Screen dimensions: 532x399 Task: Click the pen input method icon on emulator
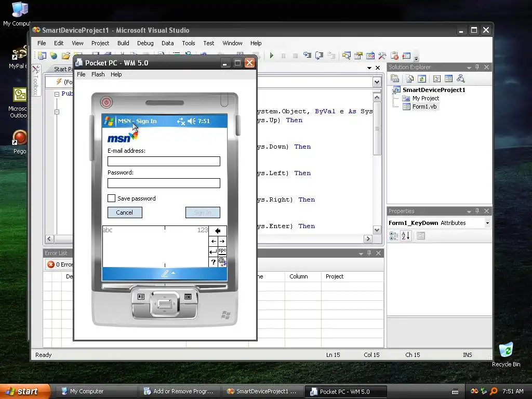pyautogui.click(x=165, y=273)
